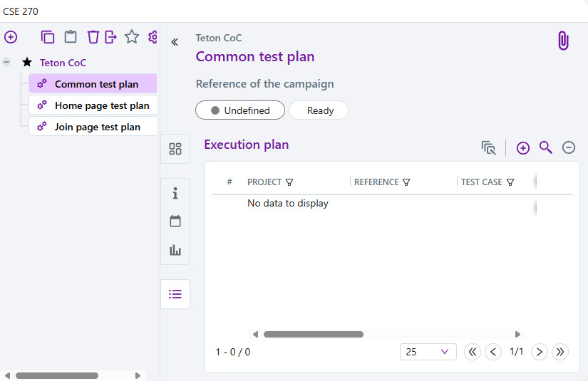Click the export arrow icon

(x=110, y=37)
